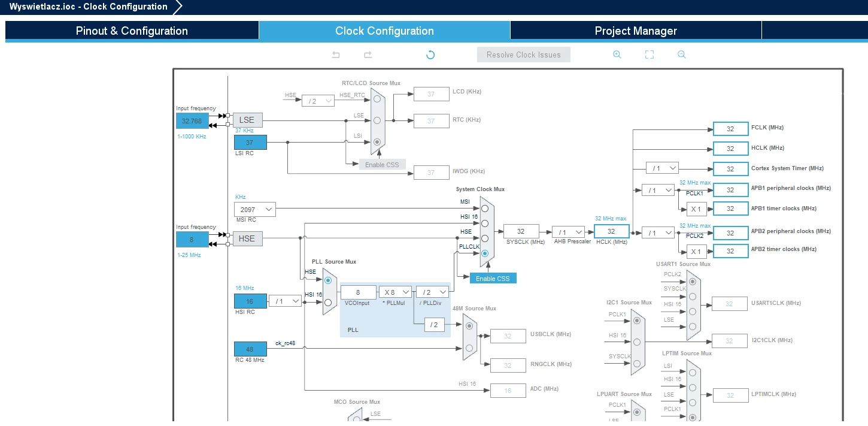Select HSE in PLL Source Mux
This screenshot has width=868, height=426.
pos(328,280)
